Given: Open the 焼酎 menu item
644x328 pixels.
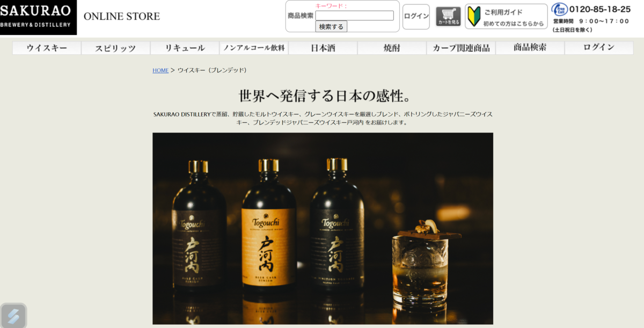Looking at the screenshot, I should pos(392,48).
